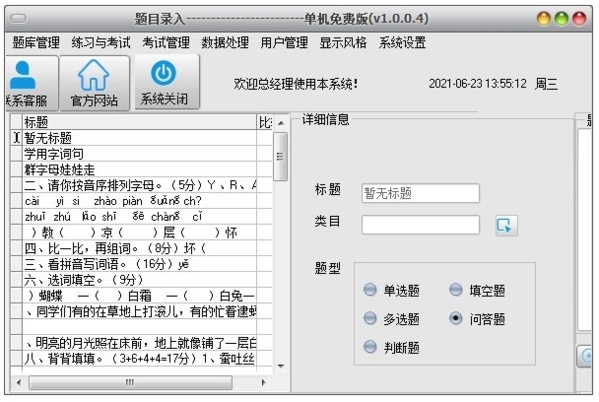The height and width of the screenshot is (402, 599).
Task: Open the 题库管理 menu
Action: pos(36,42)
